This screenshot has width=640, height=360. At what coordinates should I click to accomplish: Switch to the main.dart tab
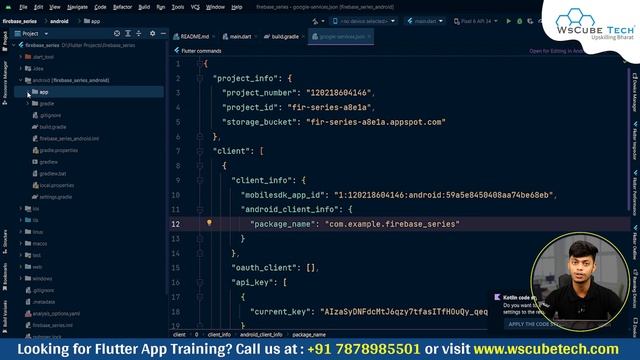(x=240, y=36)
